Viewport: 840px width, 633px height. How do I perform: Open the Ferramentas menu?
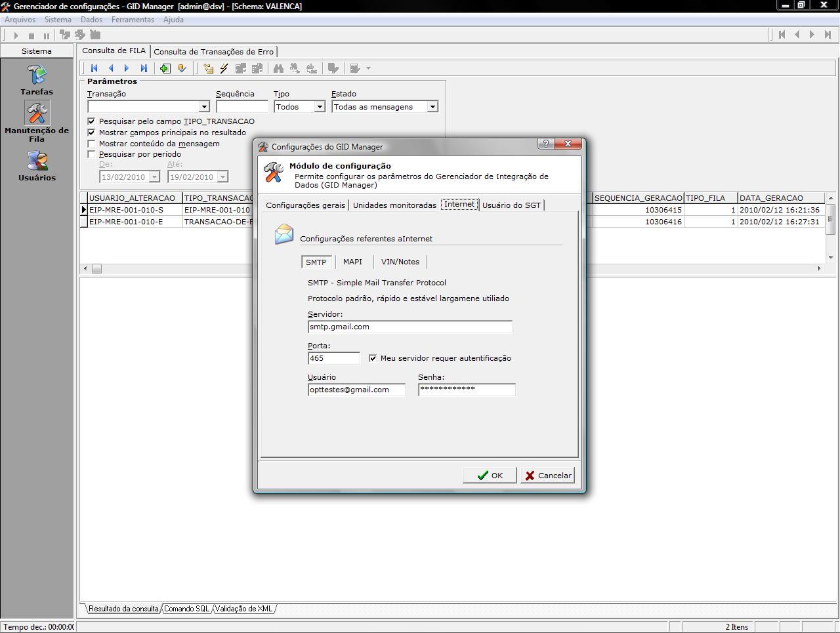(133, 20)
